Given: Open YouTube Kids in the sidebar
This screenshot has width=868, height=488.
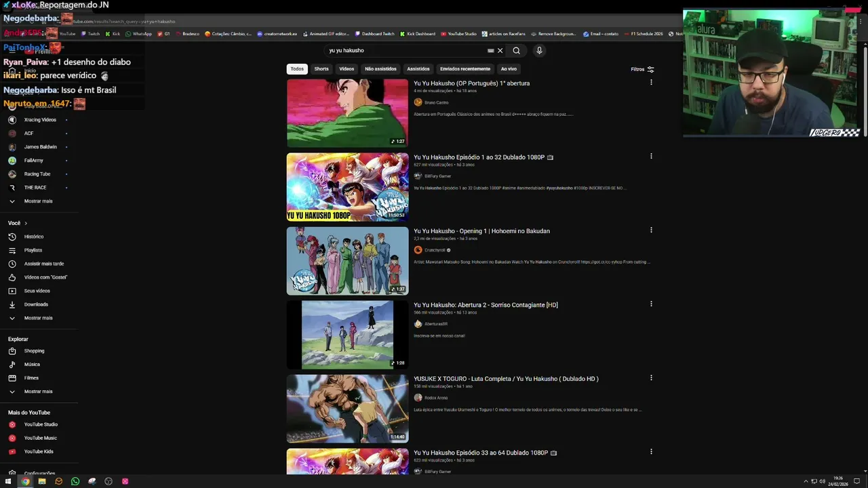Looking at the screenshot, I should (39, 451).
